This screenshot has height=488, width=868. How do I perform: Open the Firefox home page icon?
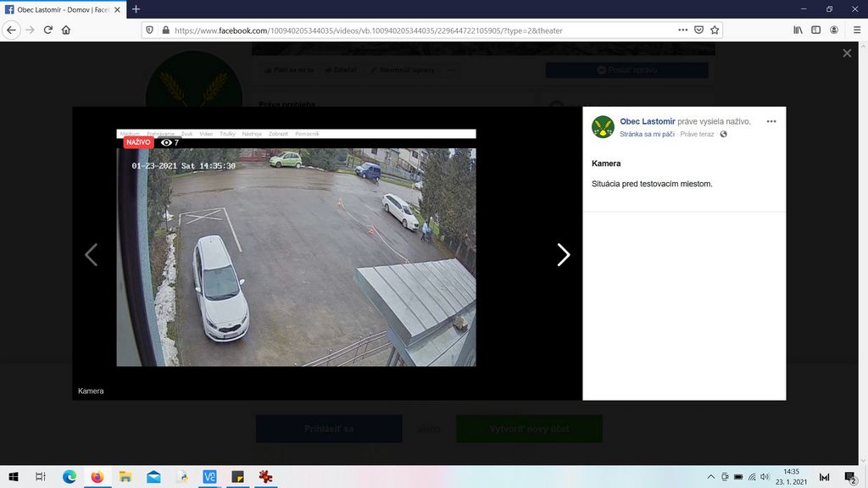coord(66,30)
